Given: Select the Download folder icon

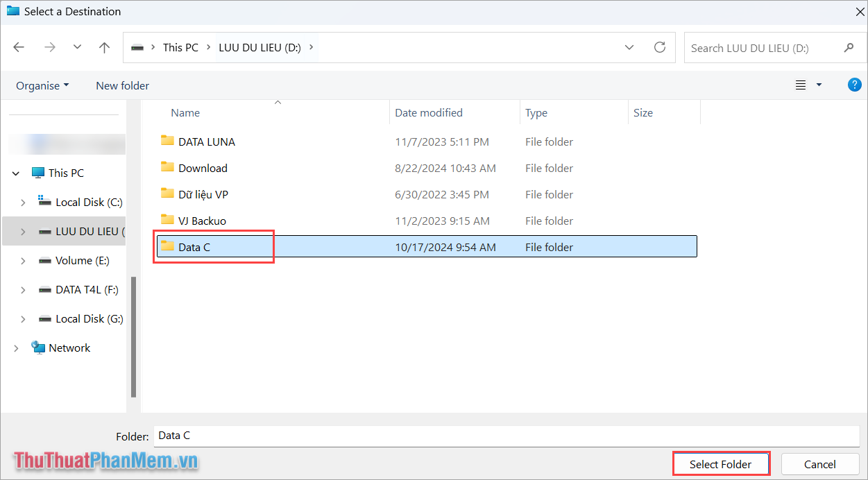Looking at the screenshot, I should [x=167, y=167].
